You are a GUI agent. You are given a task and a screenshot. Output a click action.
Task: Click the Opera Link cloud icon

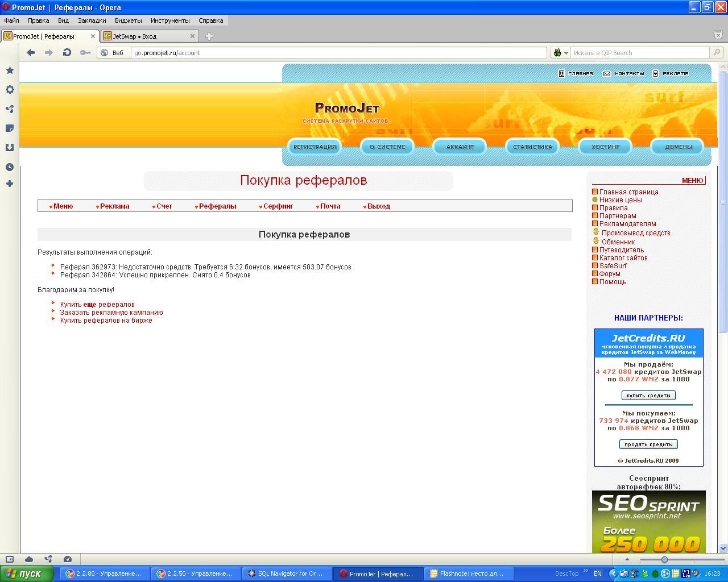pos(29,559)
